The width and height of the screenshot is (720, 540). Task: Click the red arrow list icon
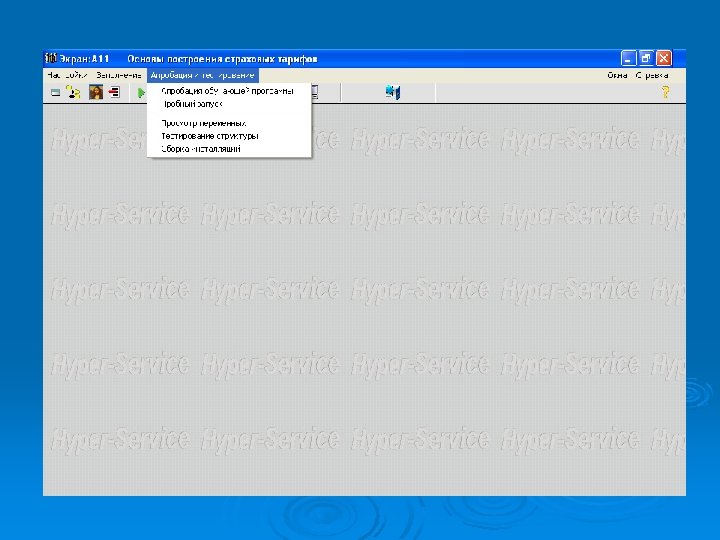(114, 92)
